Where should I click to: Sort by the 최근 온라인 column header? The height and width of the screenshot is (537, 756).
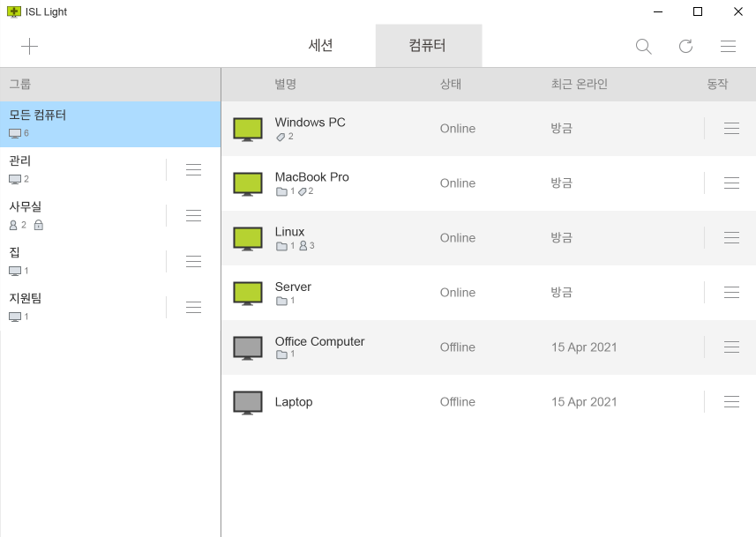pyautogui.click(x=579, y=84)
